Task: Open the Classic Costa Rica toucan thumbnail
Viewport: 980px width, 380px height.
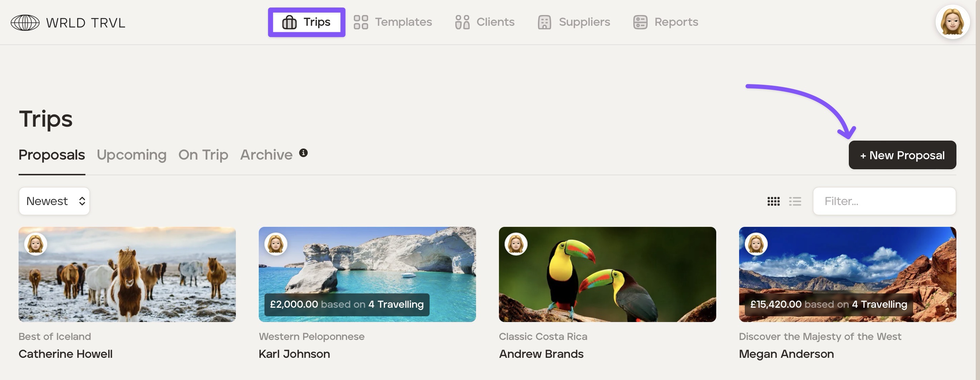Action: click(x=607, y=274)
